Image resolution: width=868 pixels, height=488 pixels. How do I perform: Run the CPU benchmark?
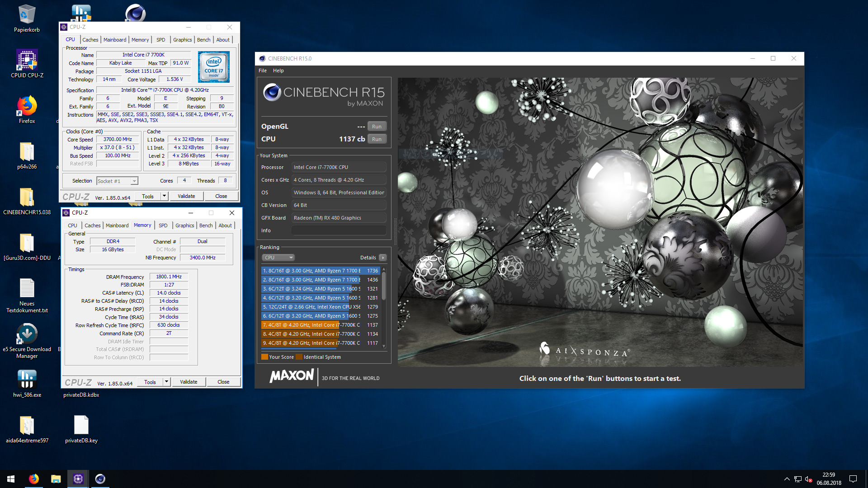tap(377, 139)
